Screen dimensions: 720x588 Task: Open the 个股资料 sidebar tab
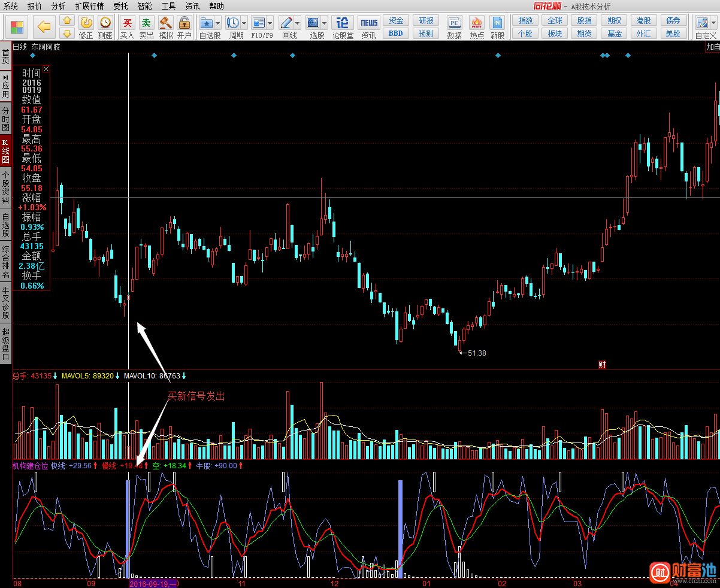point(5,187)
